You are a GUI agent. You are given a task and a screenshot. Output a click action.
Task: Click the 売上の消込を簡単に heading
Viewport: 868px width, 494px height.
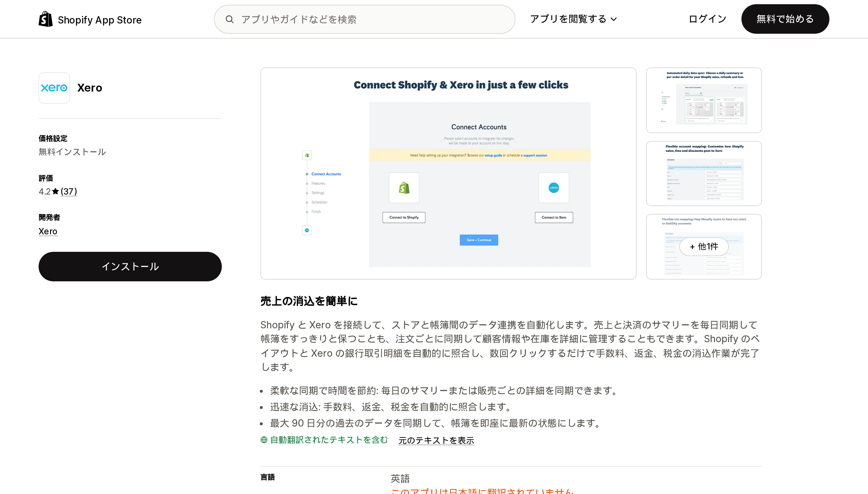click(x=309, y=301)
